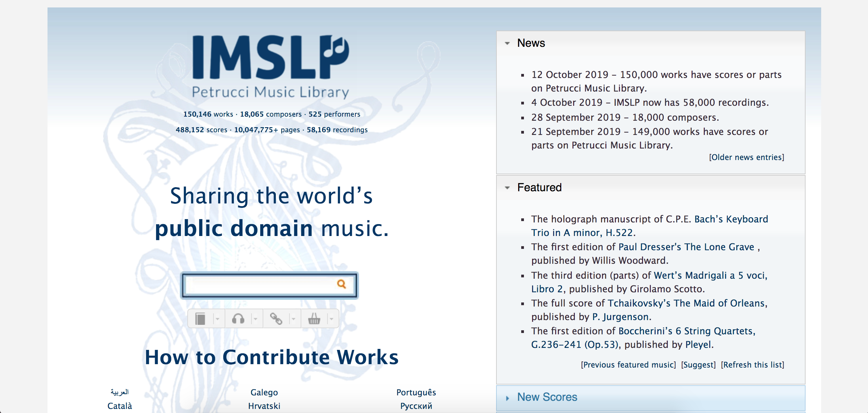This screenshot has height=413, width=868.
Task: Collapse the News panel
Action: point(507,43)
